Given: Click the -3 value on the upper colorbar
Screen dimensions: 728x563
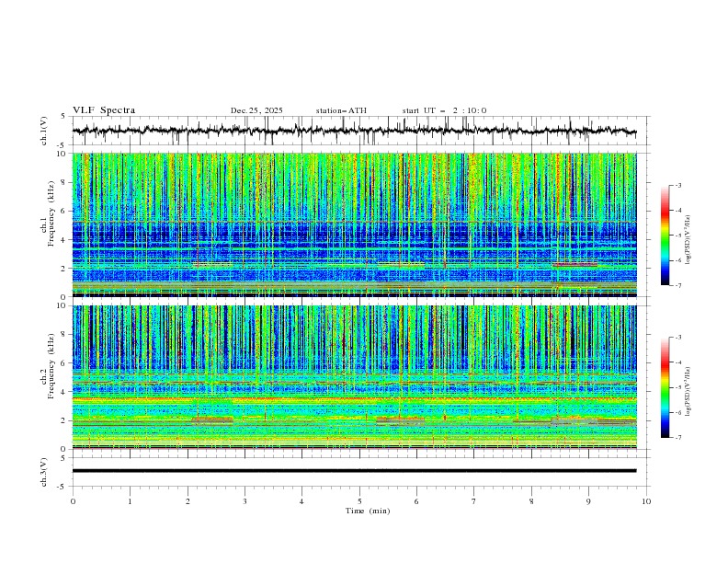Looking at the screenshot, I should click(678, 186).
